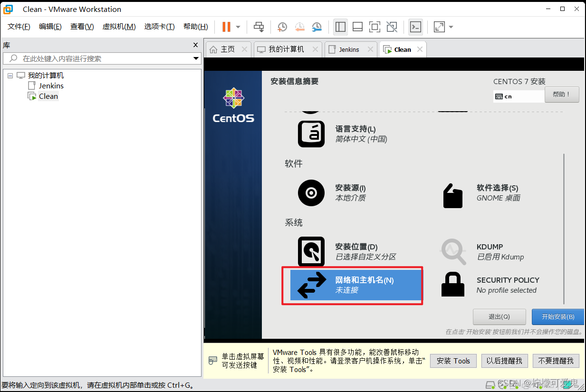Revert the VM to its previous snapshot
Viewport: 586px width, 392px height.
pyautogui.click(x=299, y=27)
